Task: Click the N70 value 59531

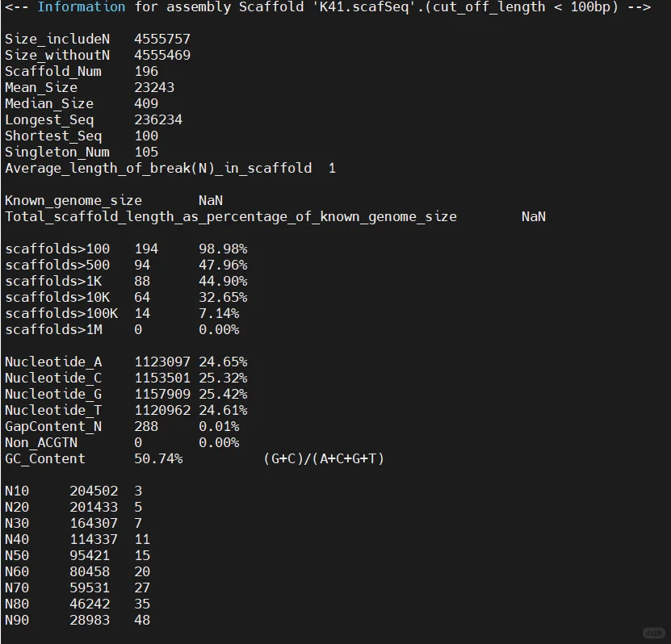Action: tap(90, 588)
